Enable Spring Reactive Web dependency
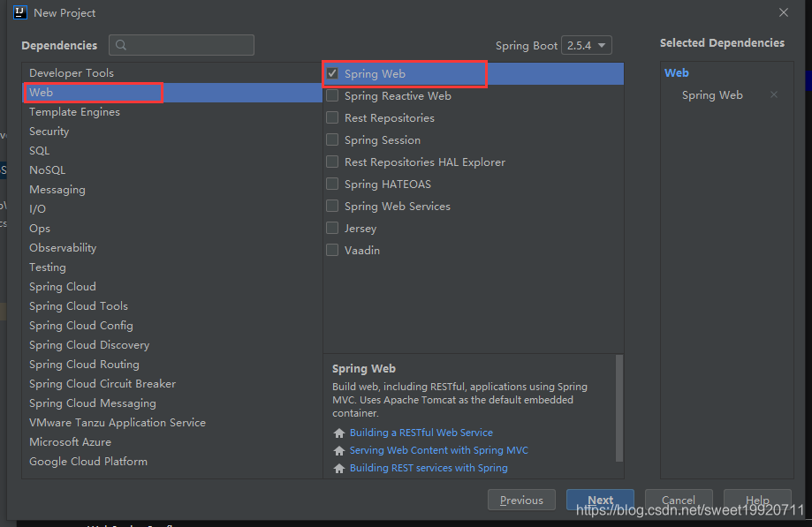812x527 pixels. click(332, 95)
